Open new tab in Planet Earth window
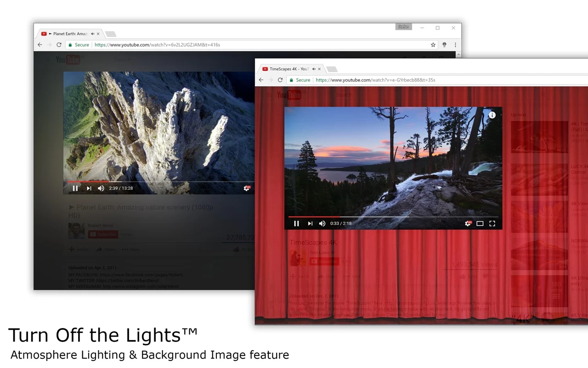Image resolution: width=588 pixels, height=368 pixels. coord(110,34)
